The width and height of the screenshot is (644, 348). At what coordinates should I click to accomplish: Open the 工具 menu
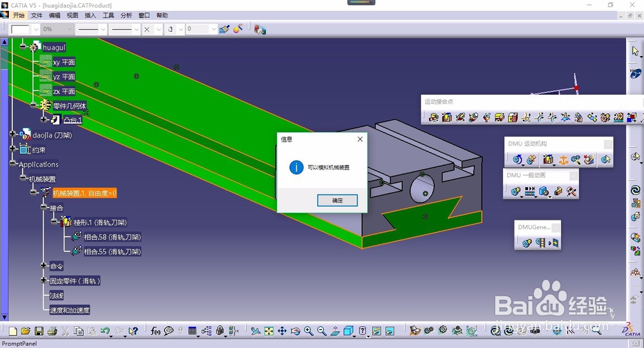[108, 15]
